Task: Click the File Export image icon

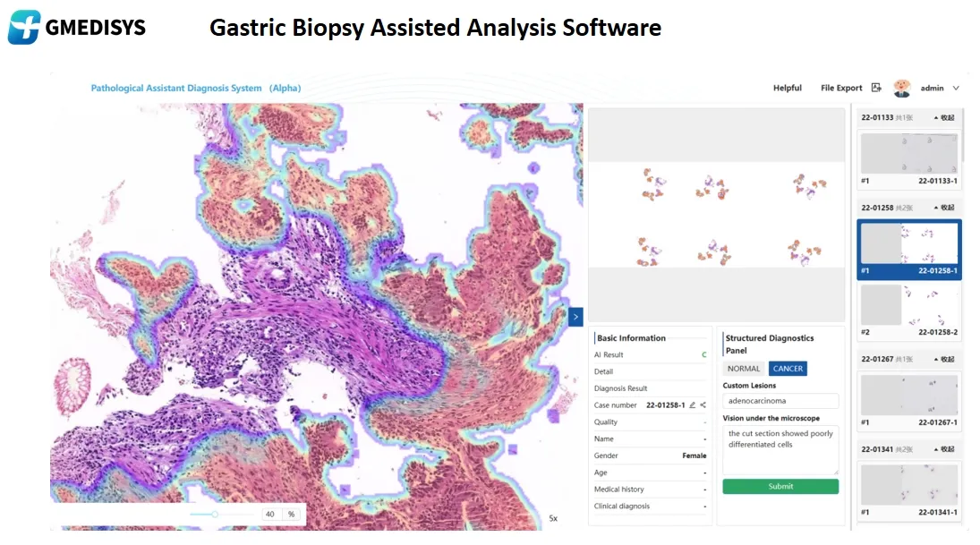Action: 876,88
